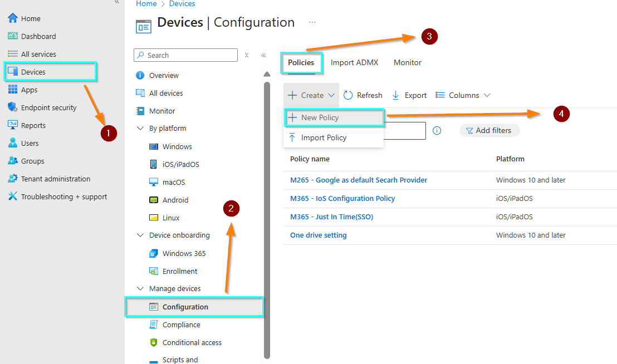Sort by the Policy name column header
Image resolution: width=617 pixels, height=364 pixels.
(310, 159)
